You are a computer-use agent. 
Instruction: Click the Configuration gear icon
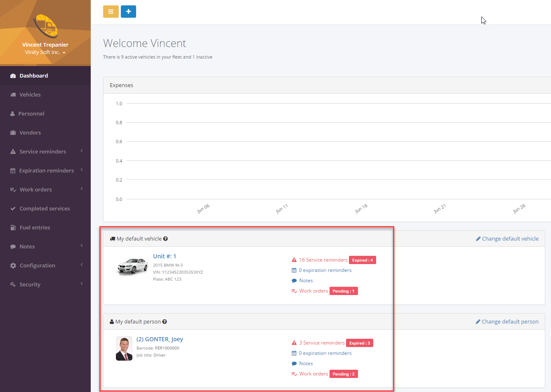tap(13, 266)
